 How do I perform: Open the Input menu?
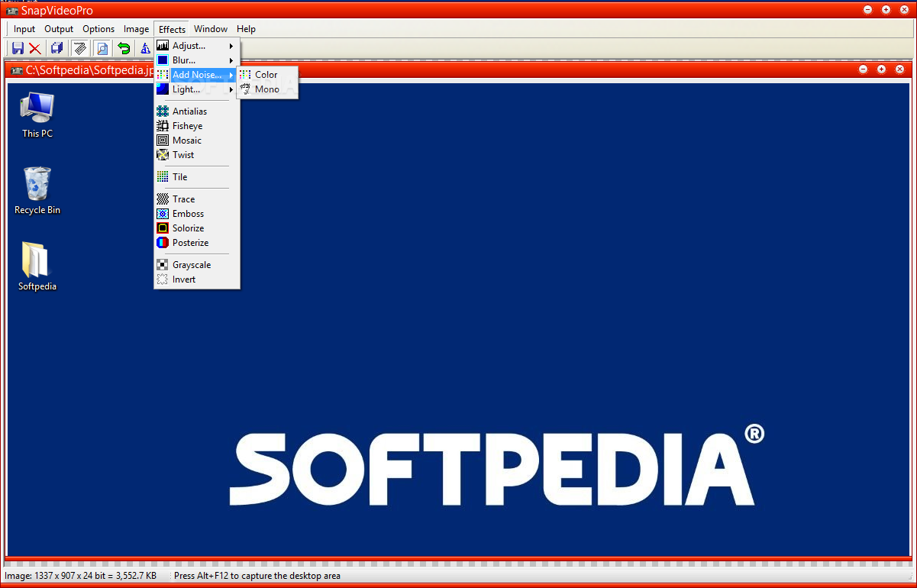[x=24, y=29]
